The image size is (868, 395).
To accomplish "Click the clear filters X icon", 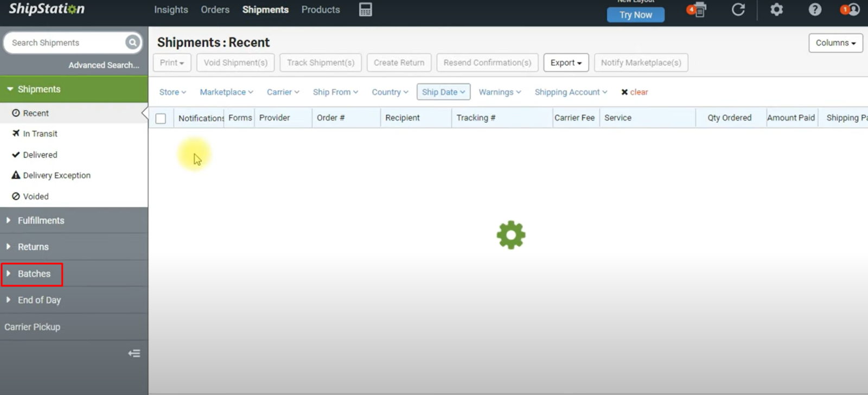I will click(x=624, y=92).
